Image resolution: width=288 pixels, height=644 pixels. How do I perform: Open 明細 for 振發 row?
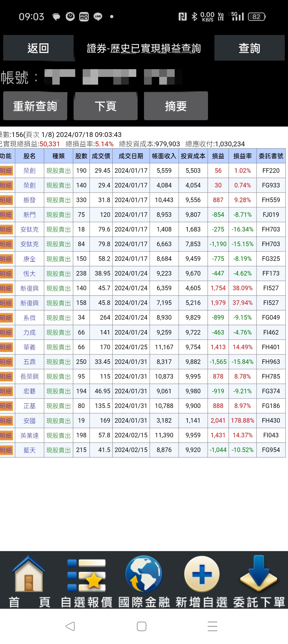(x=6, y=200)
